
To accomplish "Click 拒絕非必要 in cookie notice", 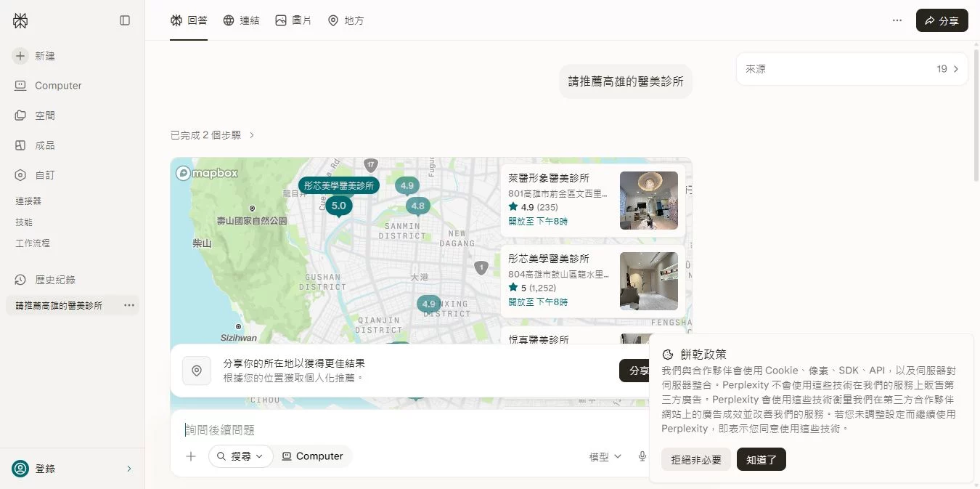I will 696,459.
